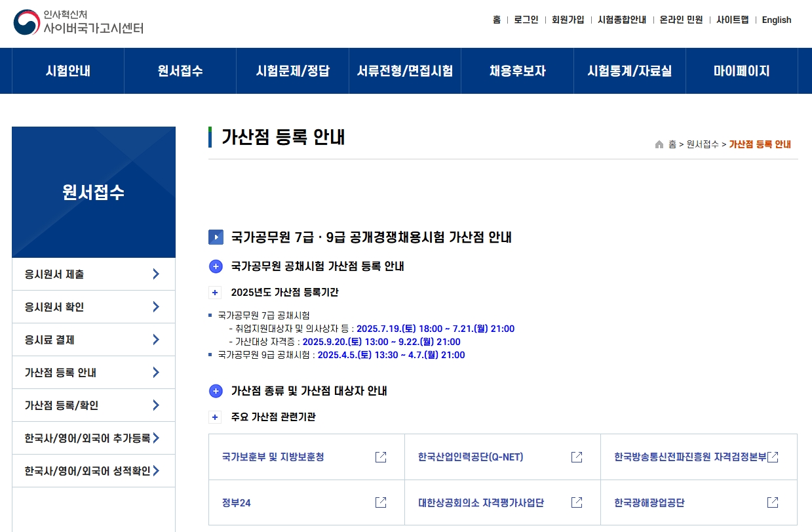Click the blue plus icon next to 공채시험 가산점 등록 안내

tap(216, 266)
